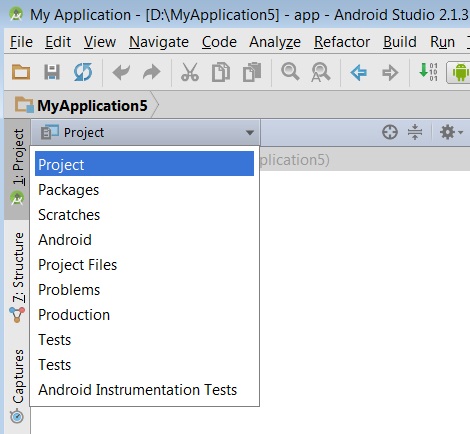Click the Save All floppy disk icon
This screenshot has width=470, height=434.
coord(52,72)
